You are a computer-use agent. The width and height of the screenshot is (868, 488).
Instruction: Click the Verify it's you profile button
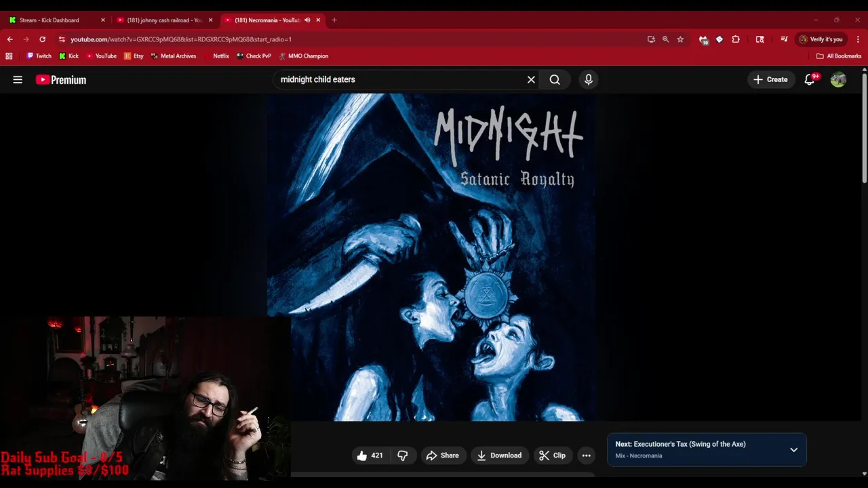pyautogui.click(x=821, y=39)
